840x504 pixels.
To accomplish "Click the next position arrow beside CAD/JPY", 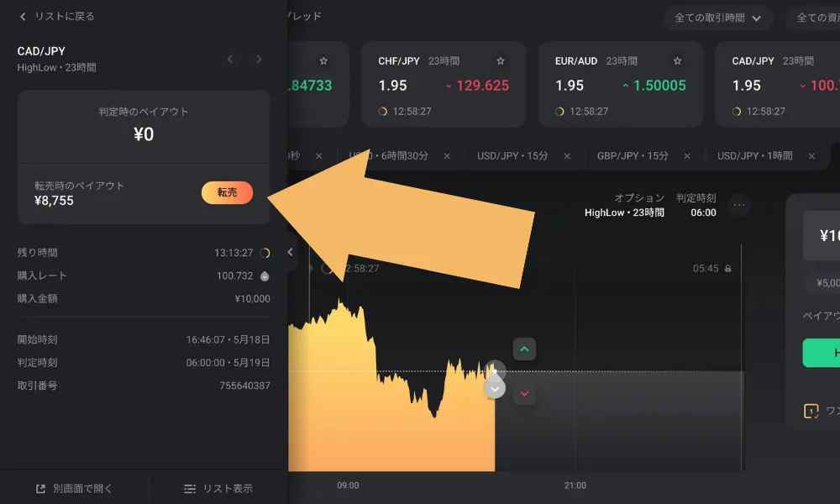I will coord(259,59).
